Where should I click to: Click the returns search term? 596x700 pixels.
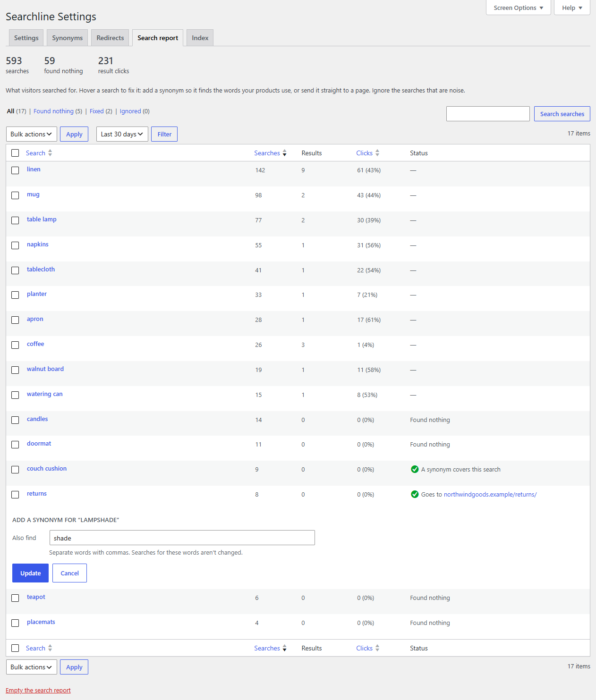tap(37, 494)
